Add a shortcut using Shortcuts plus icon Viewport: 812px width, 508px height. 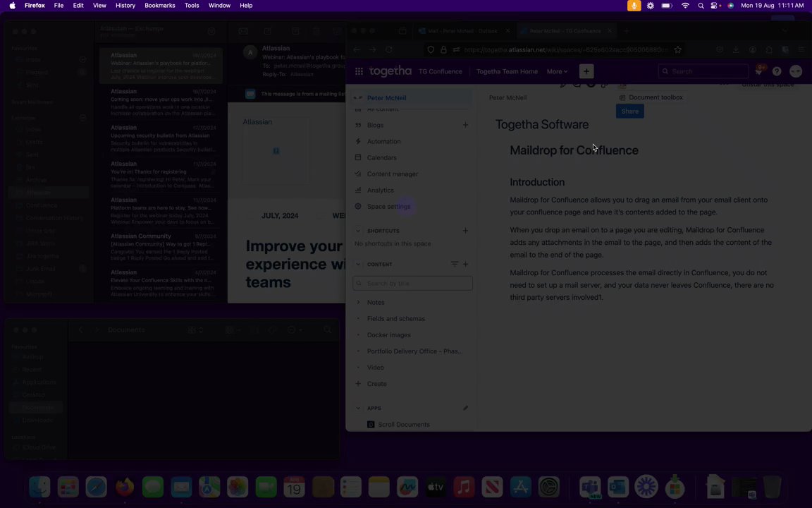(x=465, y=231)
